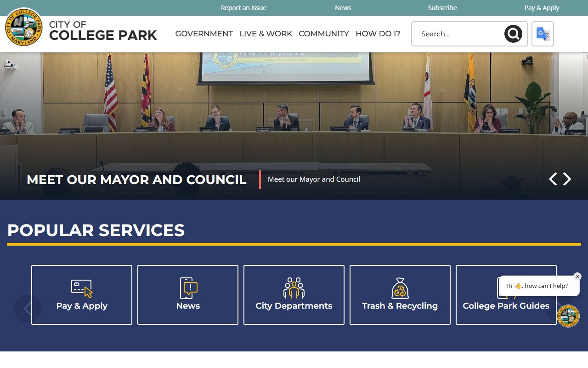Click Report an Issue link

pos(243,8)
